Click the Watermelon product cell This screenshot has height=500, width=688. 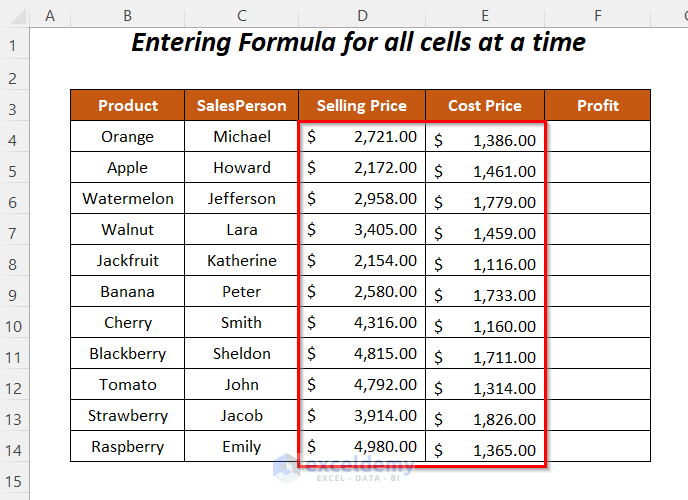(127, 199)
